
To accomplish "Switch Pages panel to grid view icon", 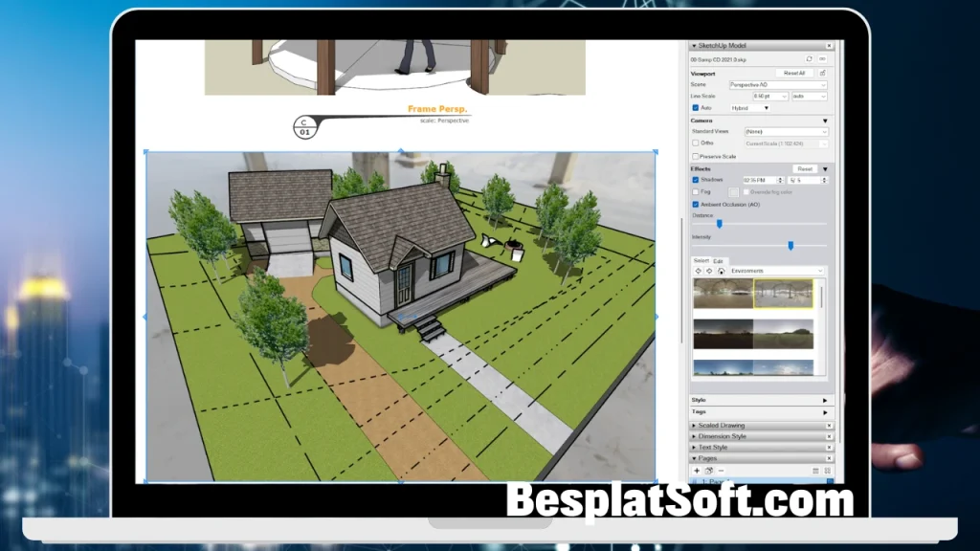I will coord(828,470).
